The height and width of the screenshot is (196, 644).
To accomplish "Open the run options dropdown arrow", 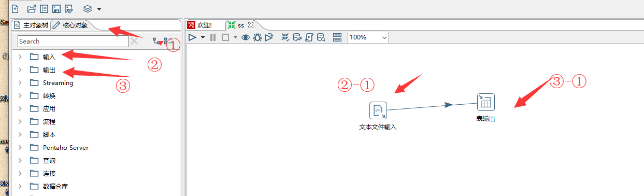I will pyautogui.click(x=203, y=37).
